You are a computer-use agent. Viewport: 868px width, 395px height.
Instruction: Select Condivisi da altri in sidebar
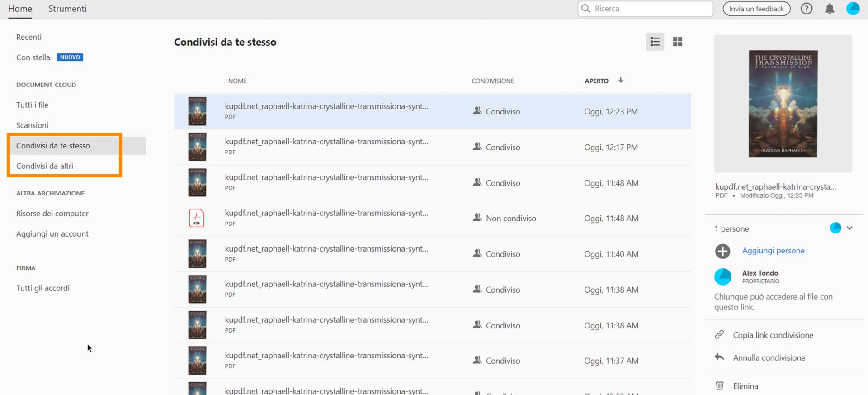(45, 166)
